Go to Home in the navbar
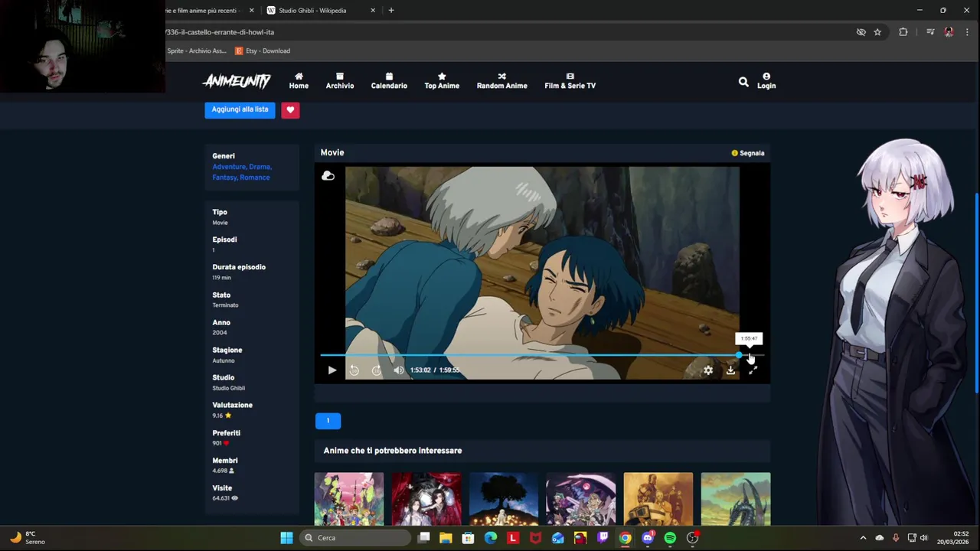 (x=299, y=81)
